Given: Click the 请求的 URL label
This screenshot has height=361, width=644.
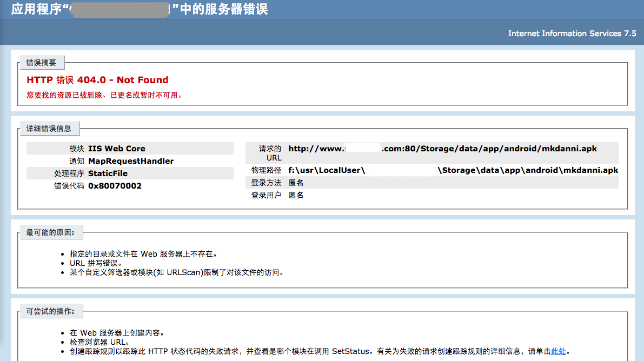Looking at the screenshot, I should pos(270,153).
